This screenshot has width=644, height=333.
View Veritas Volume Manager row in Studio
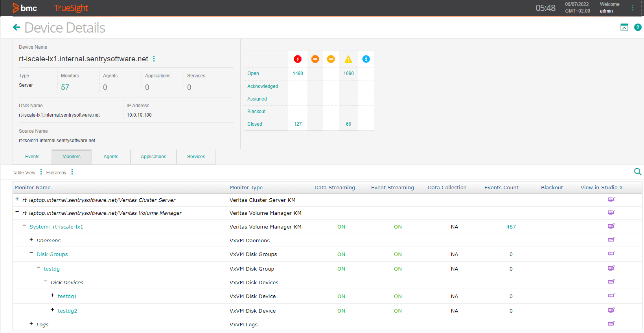tap(611, 212)
